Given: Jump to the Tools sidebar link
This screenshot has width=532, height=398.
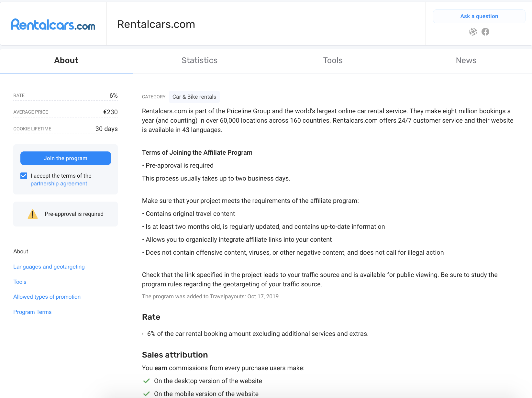Looking at the screenshot, I should [20, 282].
